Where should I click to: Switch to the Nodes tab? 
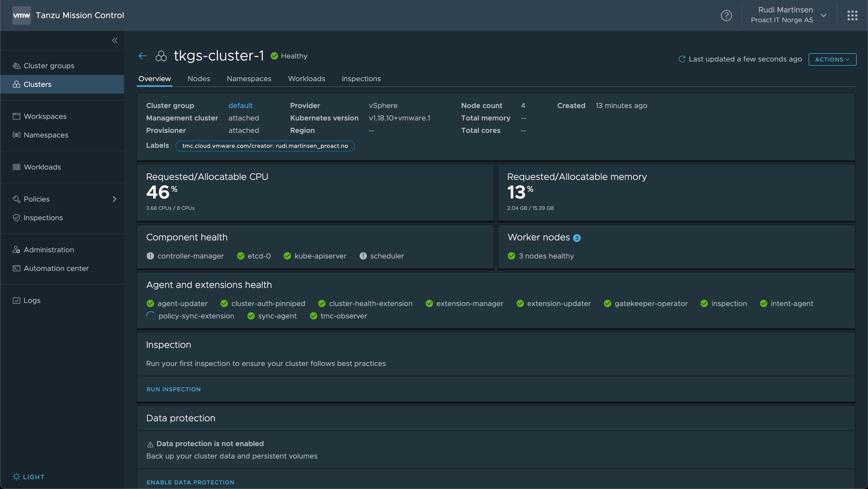tap(198, 79)
